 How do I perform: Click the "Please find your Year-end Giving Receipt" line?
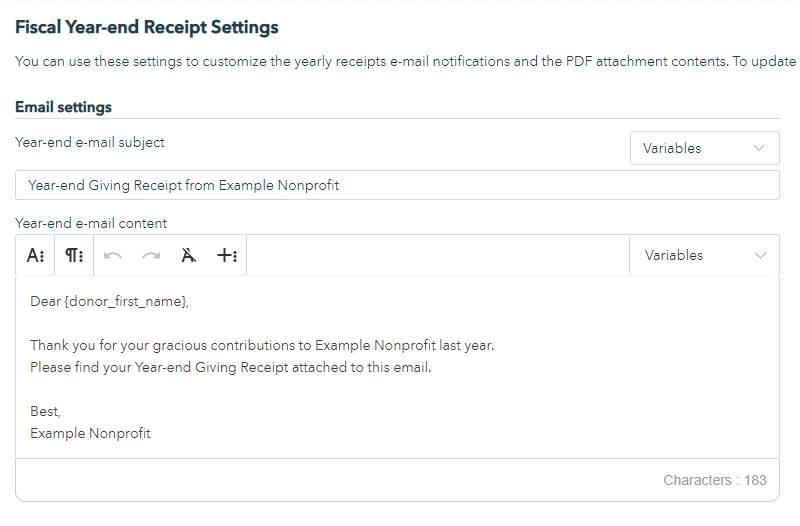point(230,367)
